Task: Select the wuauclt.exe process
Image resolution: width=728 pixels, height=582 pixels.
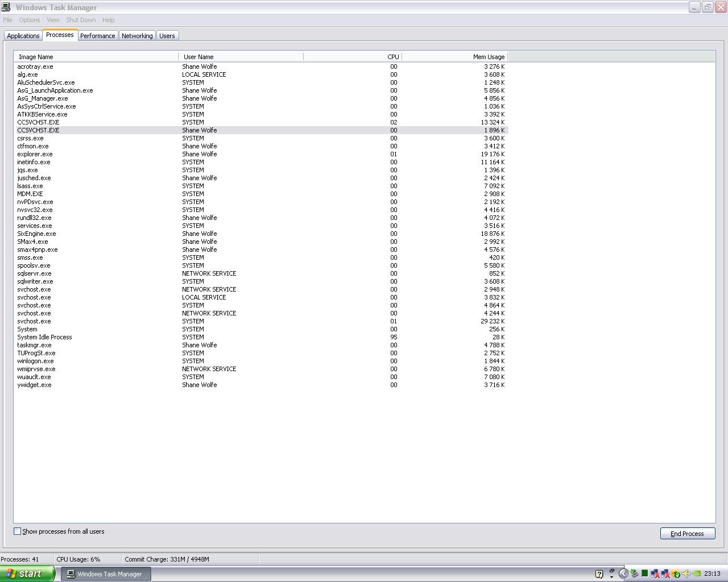Action: [261, 377]
